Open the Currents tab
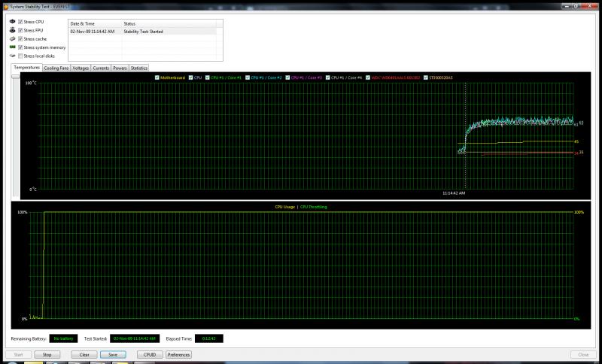Screen dimensions: 602x364 101,68
